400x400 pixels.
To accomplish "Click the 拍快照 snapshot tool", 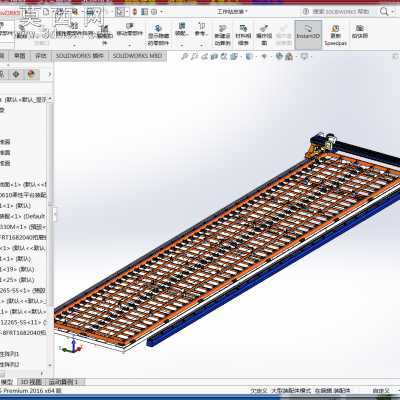I will tap(360, 32).
